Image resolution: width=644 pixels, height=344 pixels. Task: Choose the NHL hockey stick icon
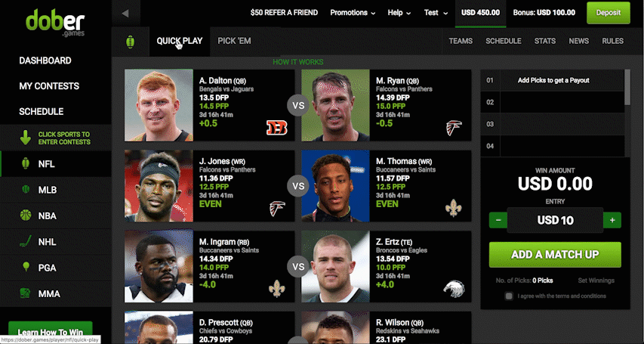click(26, 241)
